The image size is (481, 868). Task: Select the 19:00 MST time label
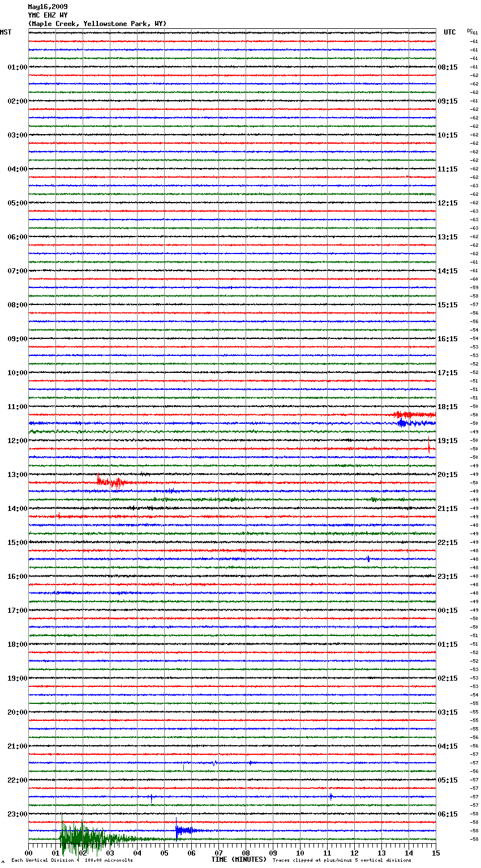[x=18, y=678]
